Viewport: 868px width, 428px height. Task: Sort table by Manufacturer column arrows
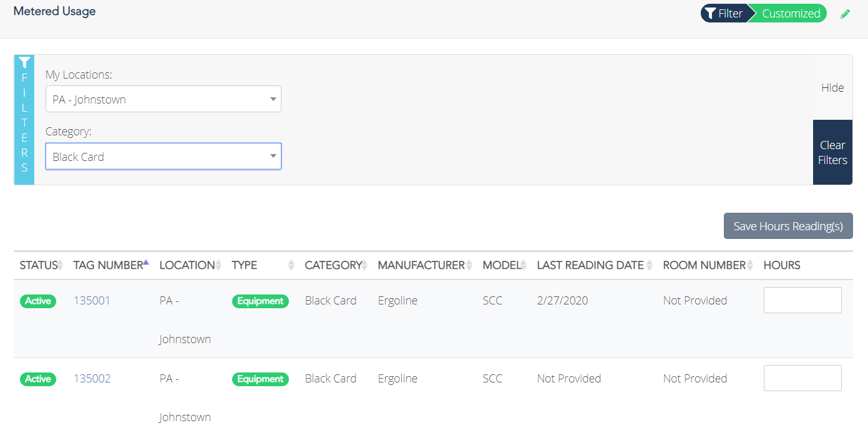(x=469, y=265)
